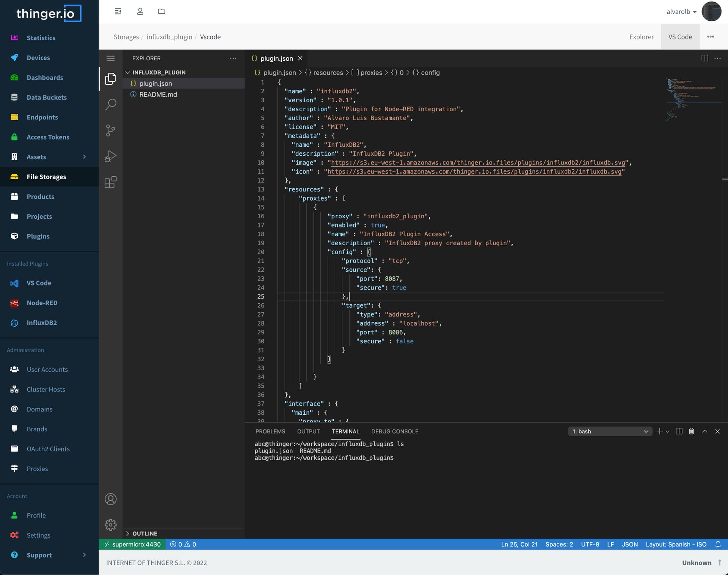
Task: Switch to the Explorer tab at top right
Action: pyautogui.click(x=641, y=37)
